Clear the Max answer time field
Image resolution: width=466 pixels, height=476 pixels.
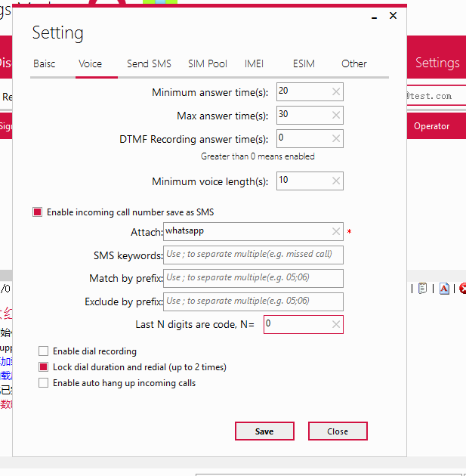(336, 115)
